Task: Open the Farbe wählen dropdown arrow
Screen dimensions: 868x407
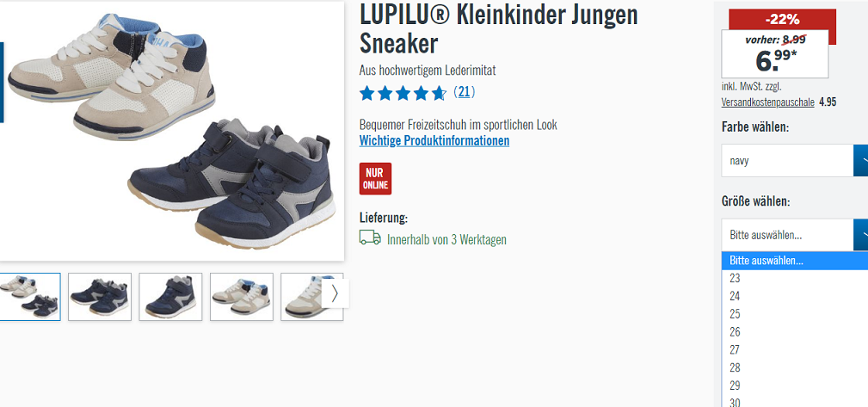Action: tap(861, 161)
